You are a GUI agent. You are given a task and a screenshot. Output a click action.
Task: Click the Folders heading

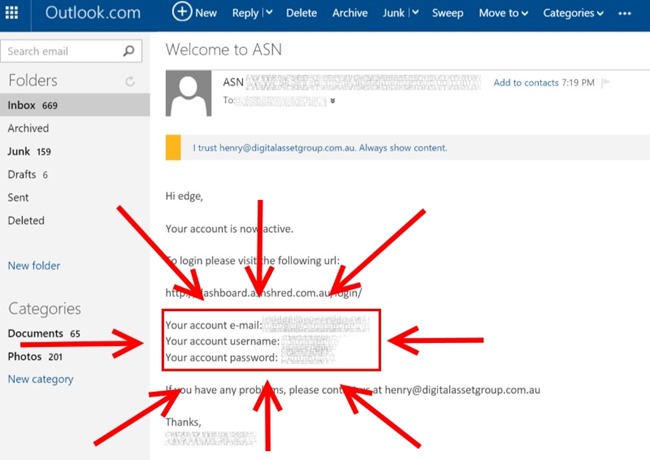(x=33, y=80)
